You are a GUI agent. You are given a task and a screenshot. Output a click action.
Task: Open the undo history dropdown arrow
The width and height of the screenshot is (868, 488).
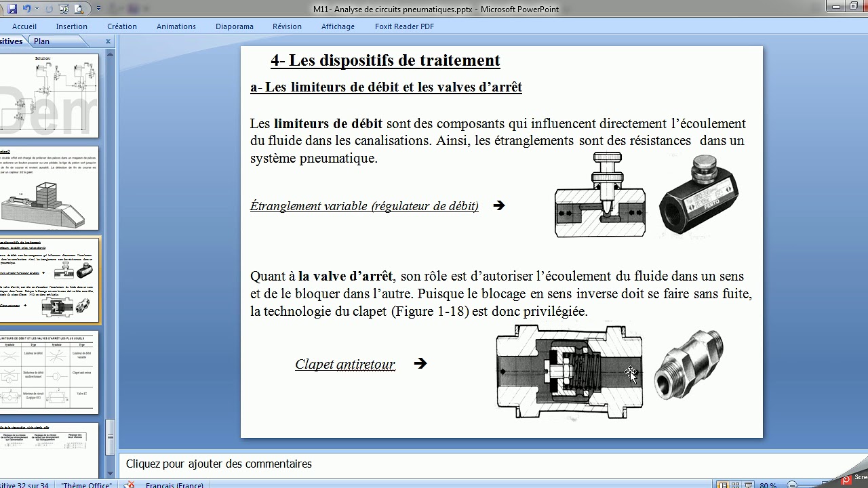35,9
